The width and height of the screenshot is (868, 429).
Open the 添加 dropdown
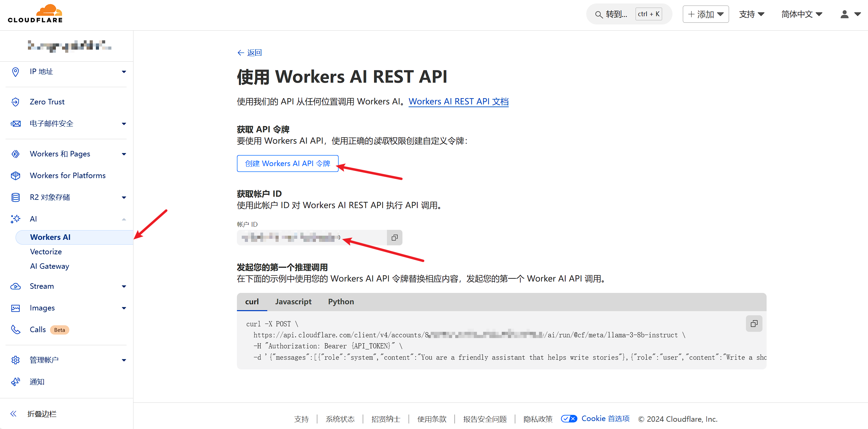click(706, 14)
